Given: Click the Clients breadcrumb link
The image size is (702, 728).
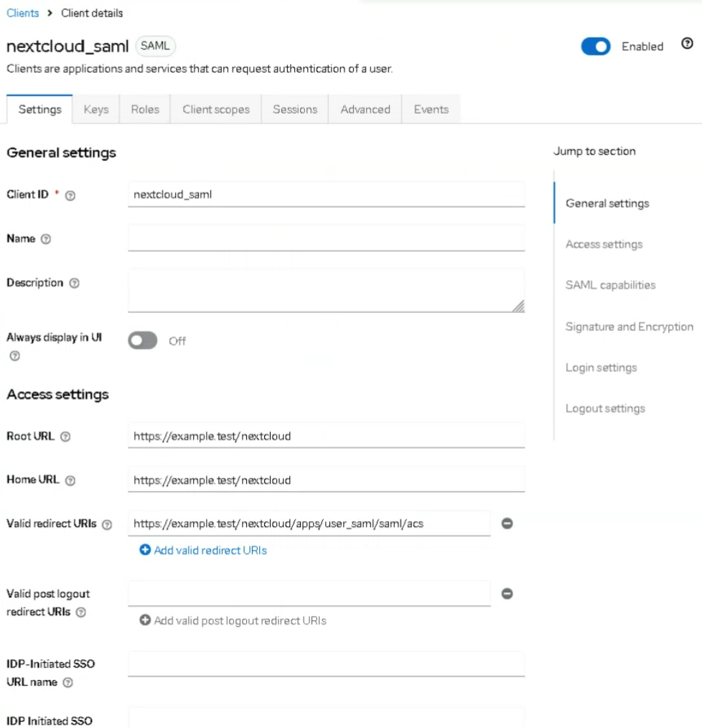Looking at the screenshot, I should (22, 13).
